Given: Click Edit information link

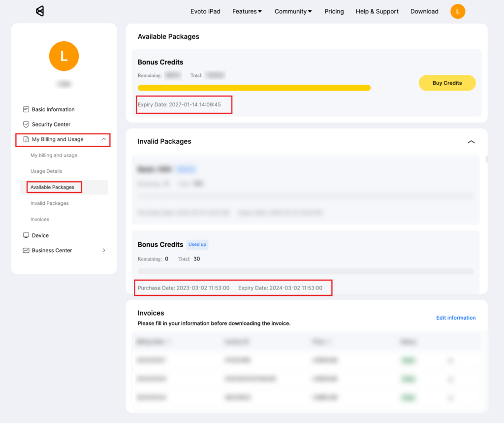Looking at the screenshot, I should [x=456, y=318].
